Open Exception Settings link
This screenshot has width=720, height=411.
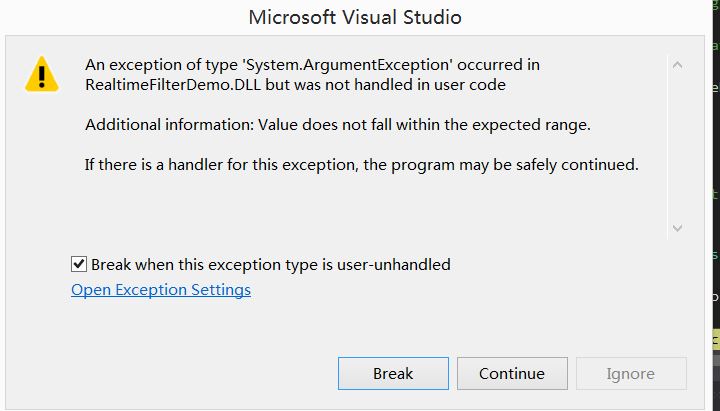pos(161,290)
